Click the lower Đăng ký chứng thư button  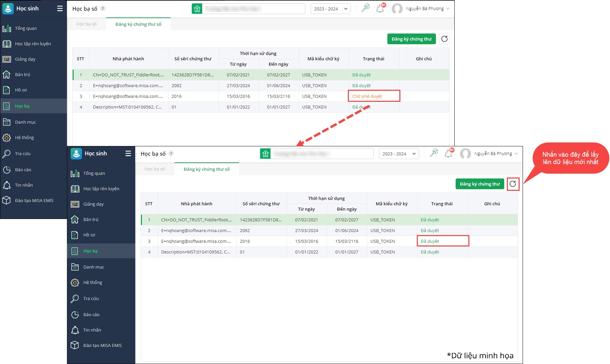479,184
